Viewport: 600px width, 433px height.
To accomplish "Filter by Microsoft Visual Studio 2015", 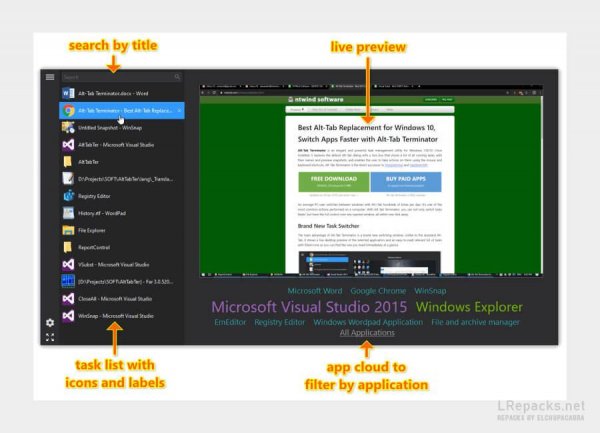I will pos(309,307).
